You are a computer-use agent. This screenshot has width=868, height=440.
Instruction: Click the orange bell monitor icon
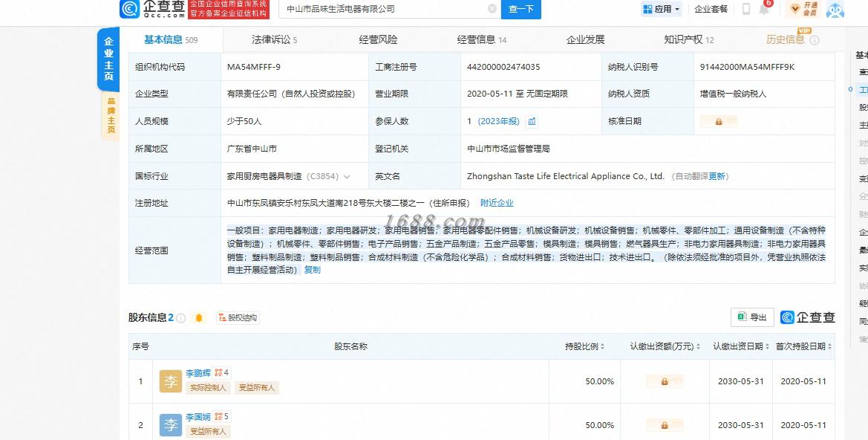click(x=199, y=317)
